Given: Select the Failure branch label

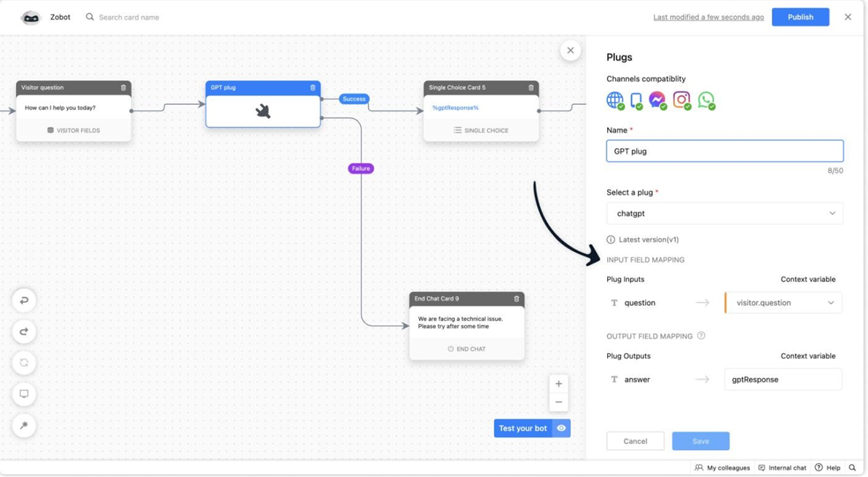Looking at the screenshot, I should [361, 169].
